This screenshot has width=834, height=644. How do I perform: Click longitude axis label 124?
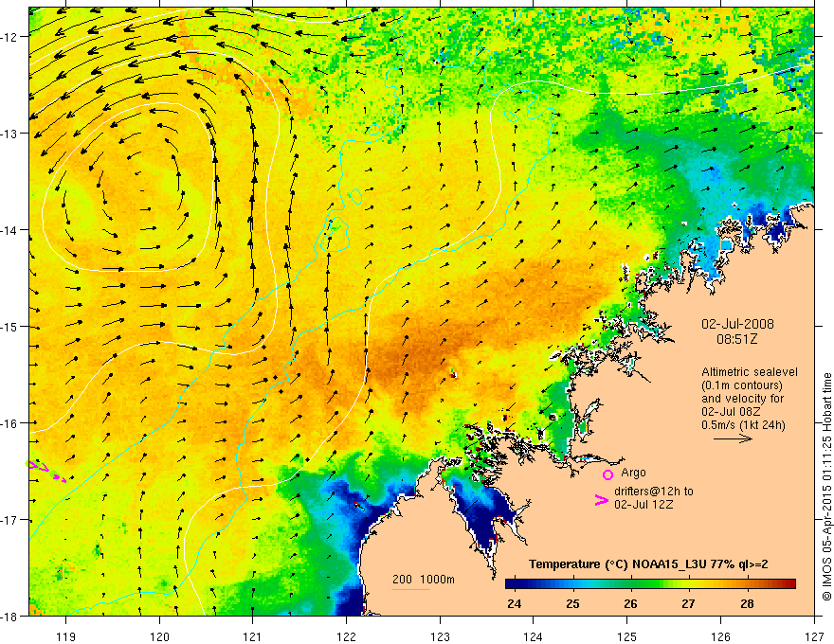pyautogui.click(x=534, y=636)
